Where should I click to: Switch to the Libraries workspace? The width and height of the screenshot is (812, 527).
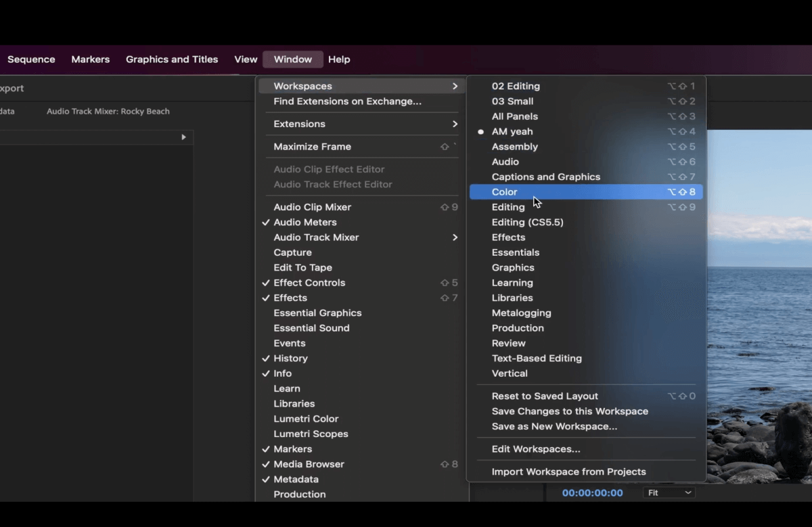(586, 298)
